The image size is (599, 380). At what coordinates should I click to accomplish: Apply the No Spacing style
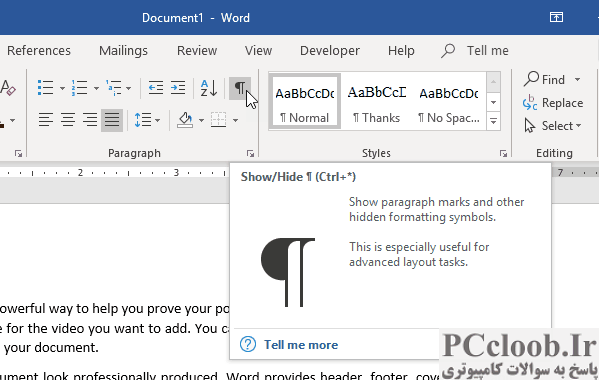pyautogui.click(x=448, y=101)
